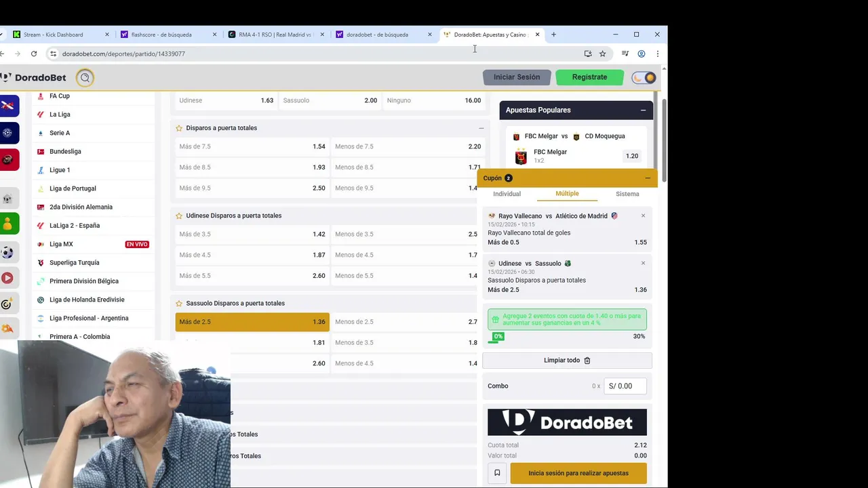Remove Udinese vs Sassuolo bet
The width and height of the screenshot is (868, 488).
click(643, 263)
